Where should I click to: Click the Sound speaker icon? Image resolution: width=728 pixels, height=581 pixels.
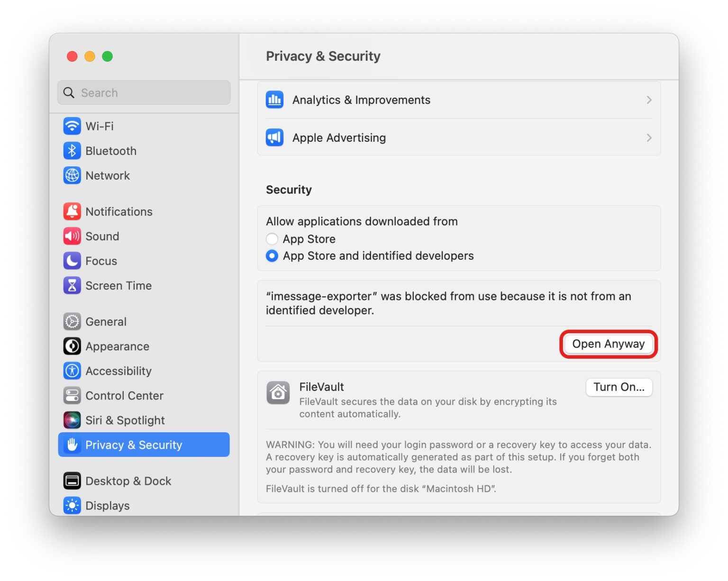(x=72, y=236)
